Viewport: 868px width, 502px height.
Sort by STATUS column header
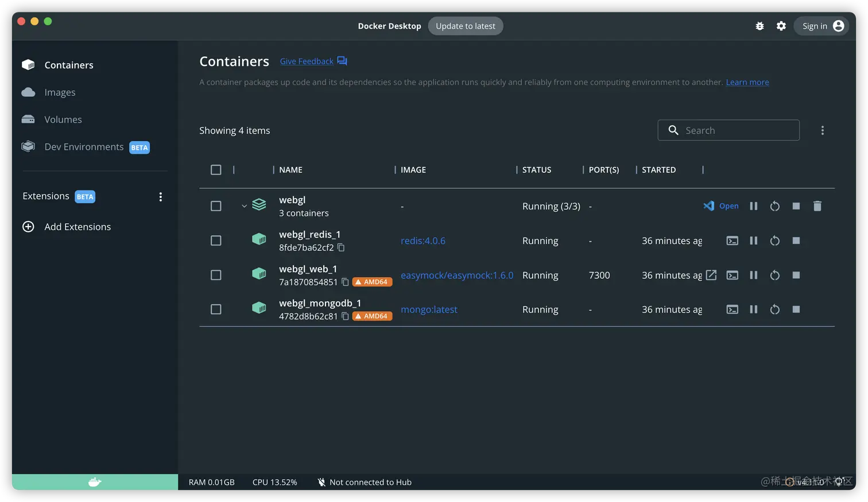[537, 170]
